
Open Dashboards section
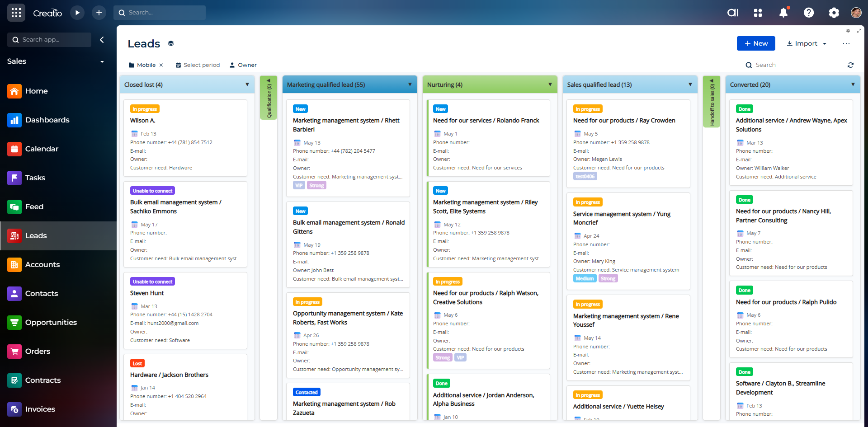pyautogui.click(x=58, y=120)
